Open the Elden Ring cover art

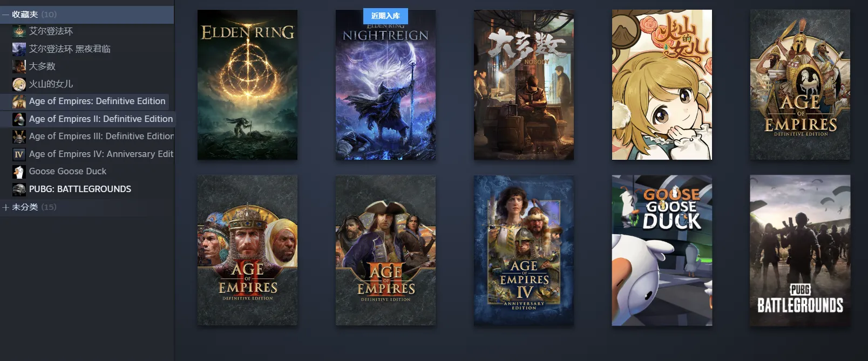pyautogui.click(x=247, y=85)
